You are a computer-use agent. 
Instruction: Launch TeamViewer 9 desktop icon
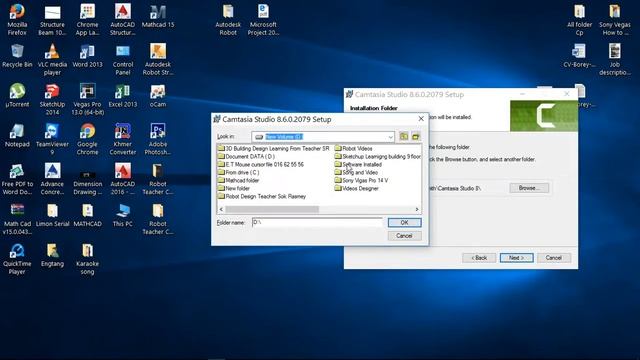(x=52, y=140)
